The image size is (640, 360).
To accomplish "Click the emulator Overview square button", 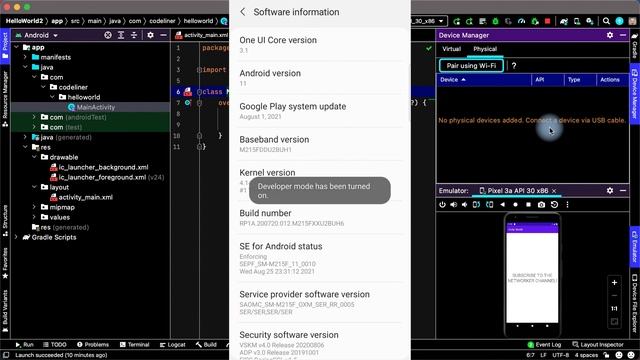I will coord(528,204).
